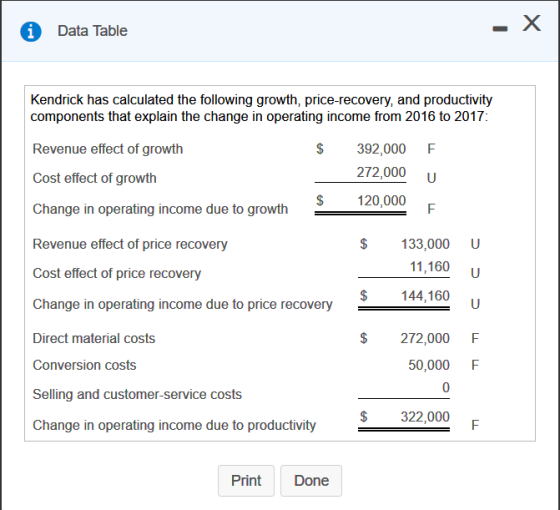
Task: Click the F beside 392,000
Action: click(x=431, y=149)
